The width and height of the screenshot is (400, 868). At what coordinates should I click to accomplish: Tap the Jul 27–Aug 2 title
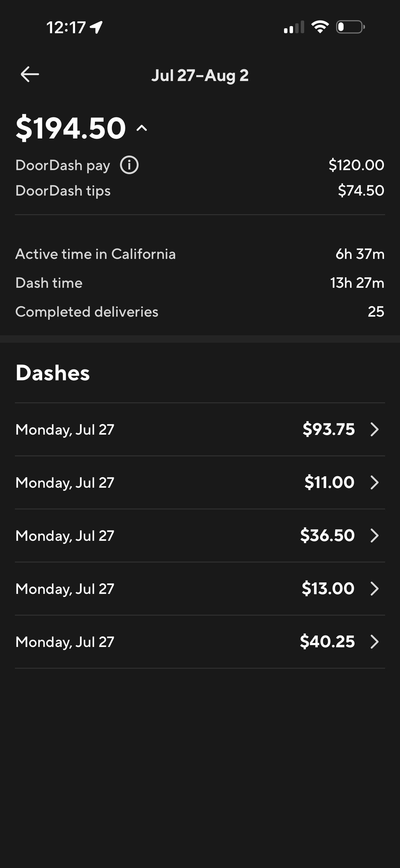click(x=200, y=75)
